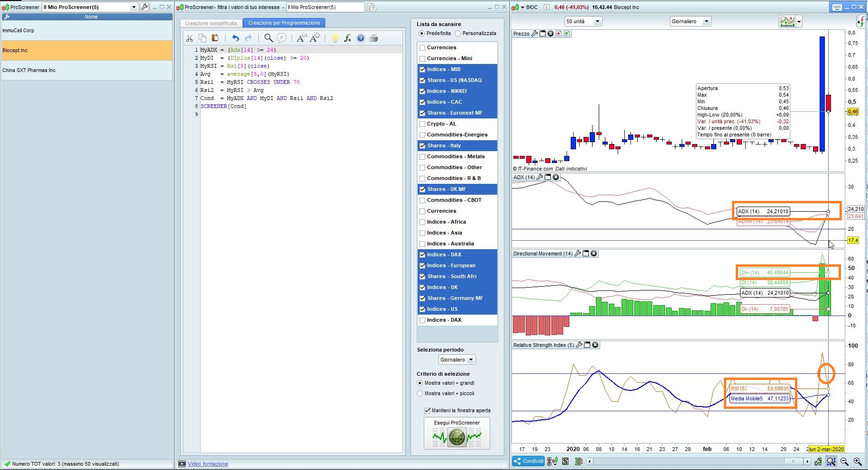The height and width of the screenshot is (470, 868).
Task: Uncheck the Shares - Italy list
Action: tap(422, 146)
